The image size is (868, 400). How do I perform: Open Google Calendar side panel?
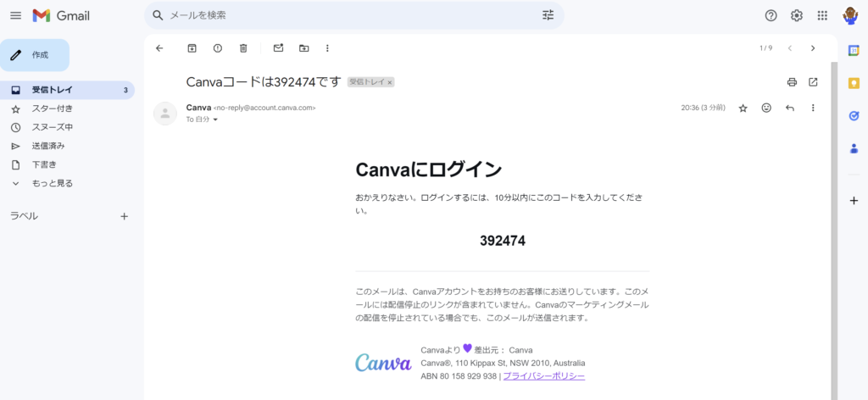(854, 50)
